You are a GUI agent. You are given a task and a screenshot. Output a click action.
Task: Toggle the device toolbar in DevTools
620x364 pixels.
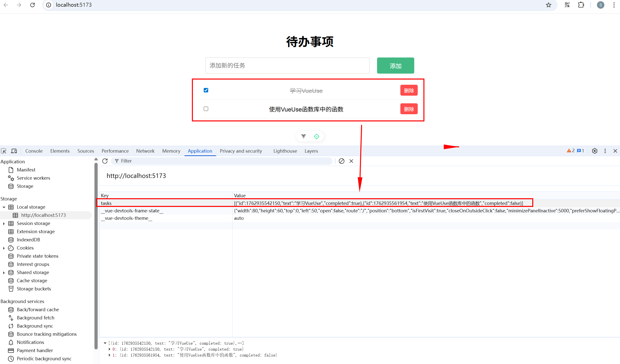[14, 151]
